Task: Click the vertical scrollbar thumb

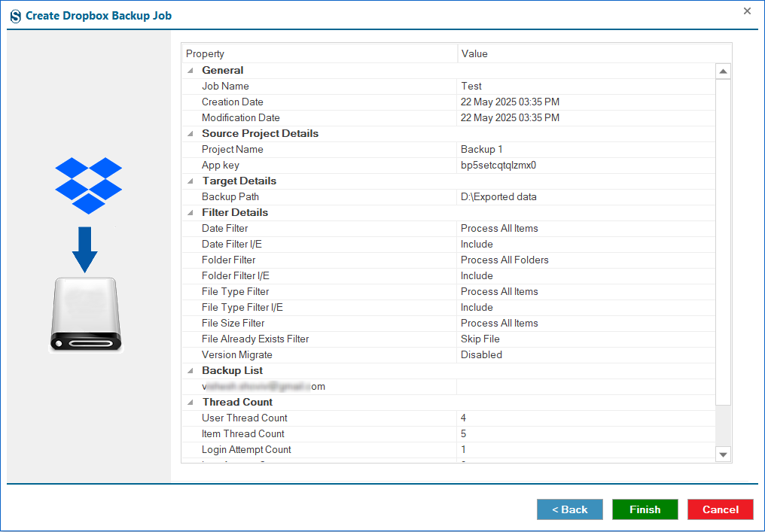Action: (723, 242)
